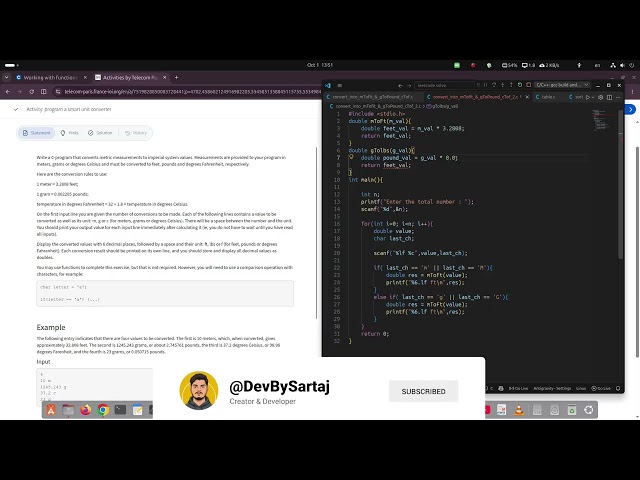Step over in the debug toolbar
Image resolution: width=640 pixels, height=480 pixels.
494,85
